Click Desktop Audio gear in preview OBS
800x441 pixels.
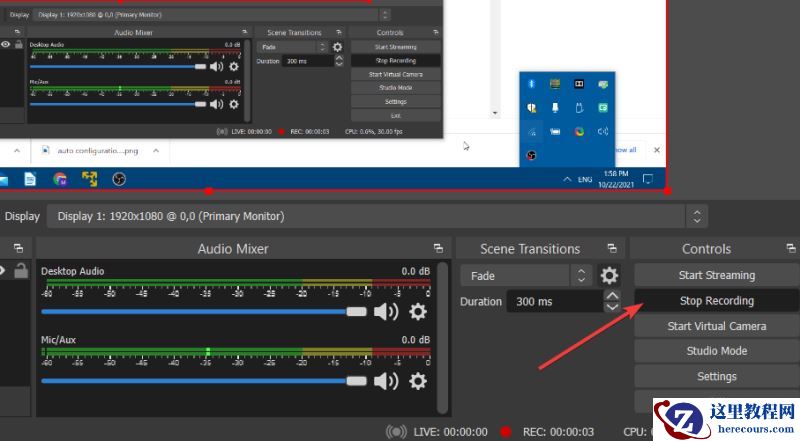point(234,66)
